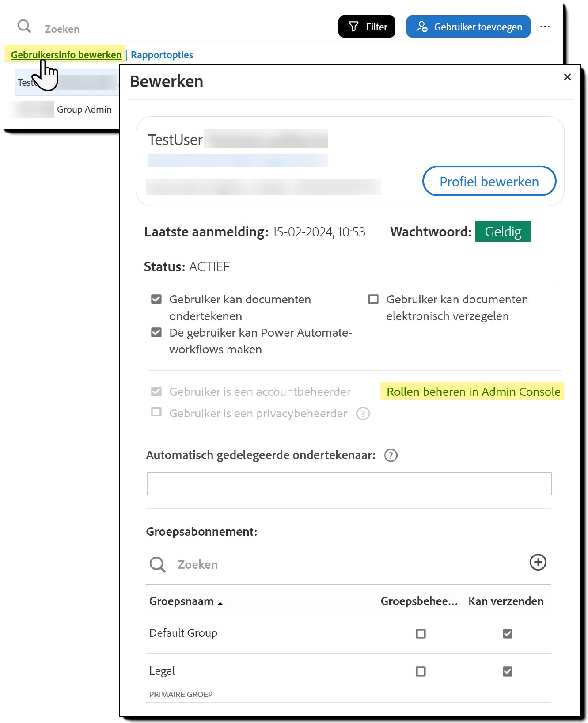Image resolution: width=588 pixels, height=723 pixels.
Task: Follow Rollen beheren in Admin Console link
Action: (x=473, y=392)
